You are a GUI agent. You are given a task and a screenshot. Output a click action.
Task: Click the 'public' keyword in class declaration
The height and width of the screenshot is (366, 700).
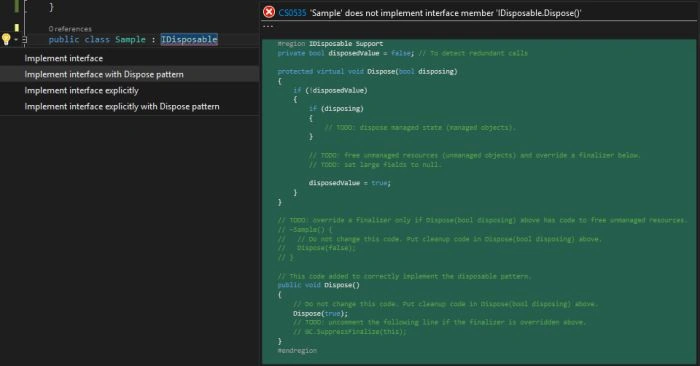pyautogui.click(x=64, y=39)
